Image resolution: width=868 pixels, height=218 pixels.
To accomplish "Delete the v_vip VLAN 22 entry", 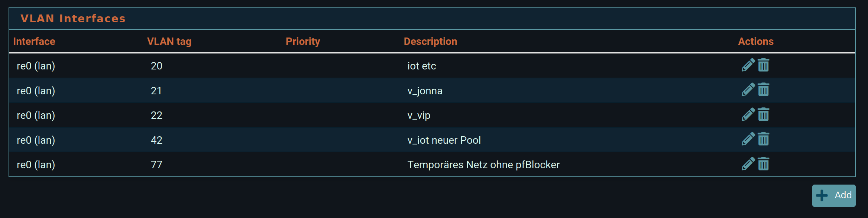I will point(764,114).
